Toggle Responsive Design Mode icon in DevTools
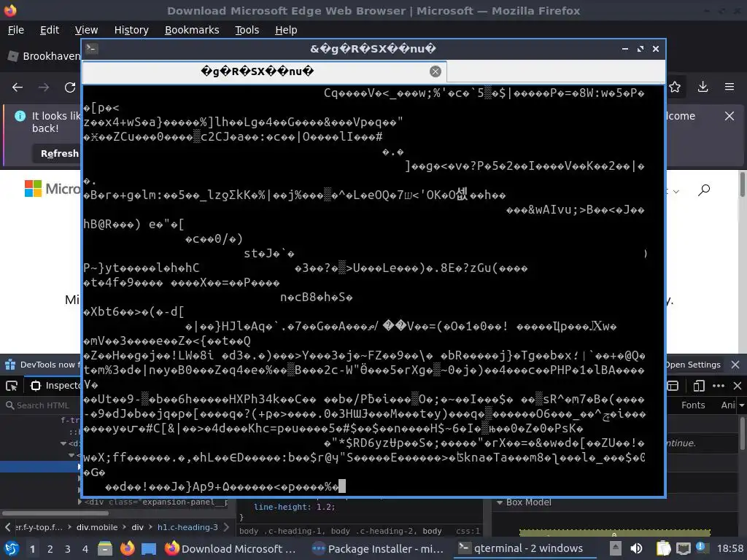747x560 pixels. (x=699, y=386)
